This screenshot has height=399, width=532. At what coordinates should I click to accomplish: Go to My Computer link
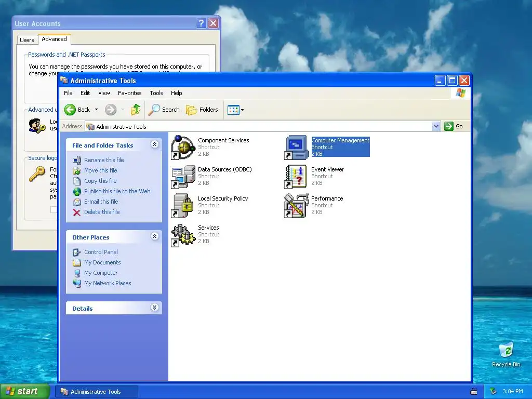[x=101, y=273]
